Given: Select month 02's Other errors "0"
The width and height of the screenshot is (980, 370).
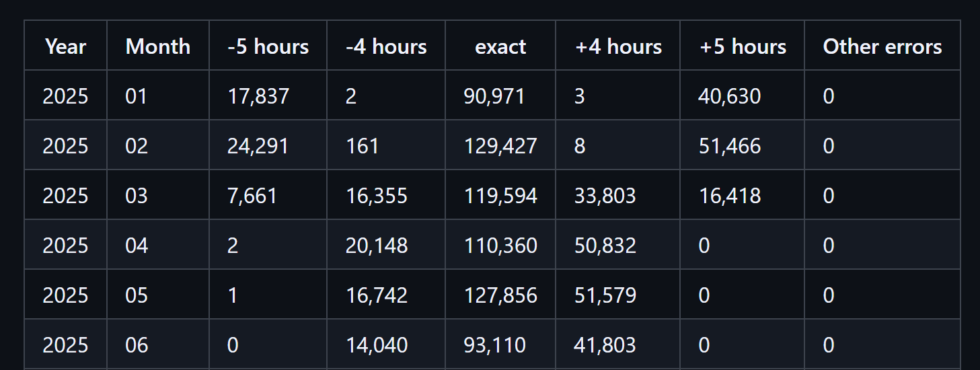Looking at the screenshot, I should pyautogui.click(x=829, y=146).
